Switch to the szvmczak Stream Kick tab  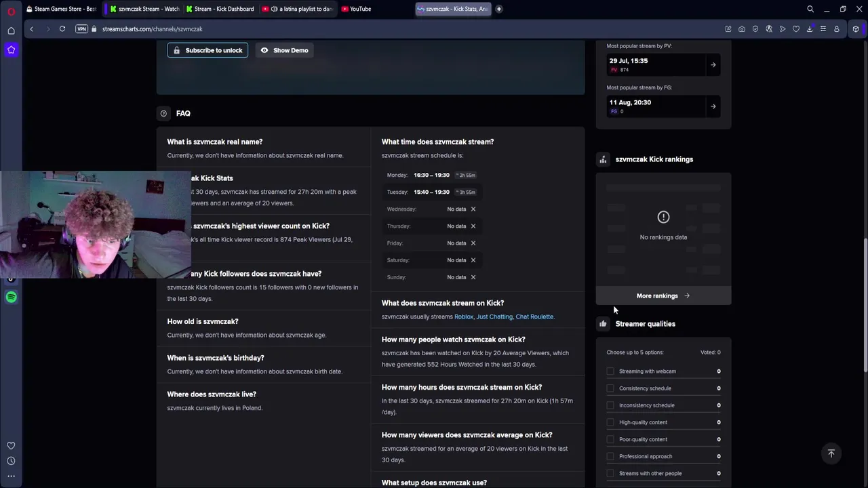click(x=144, y=9)
